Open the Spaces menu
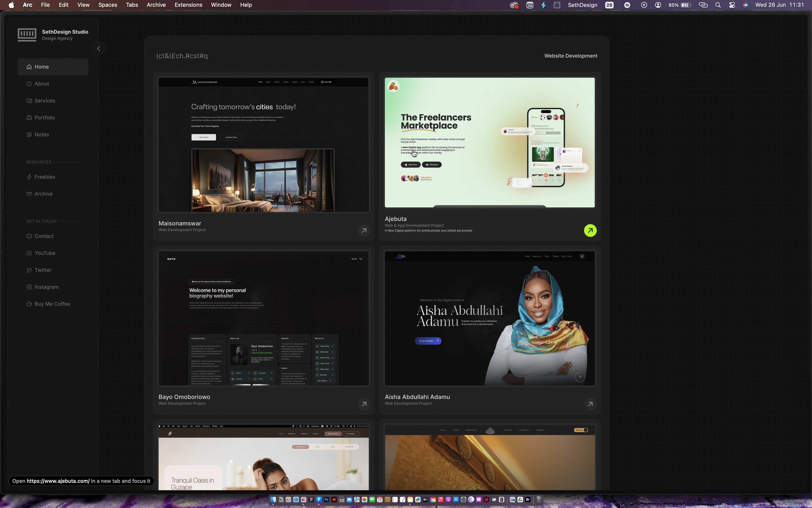 108,5
